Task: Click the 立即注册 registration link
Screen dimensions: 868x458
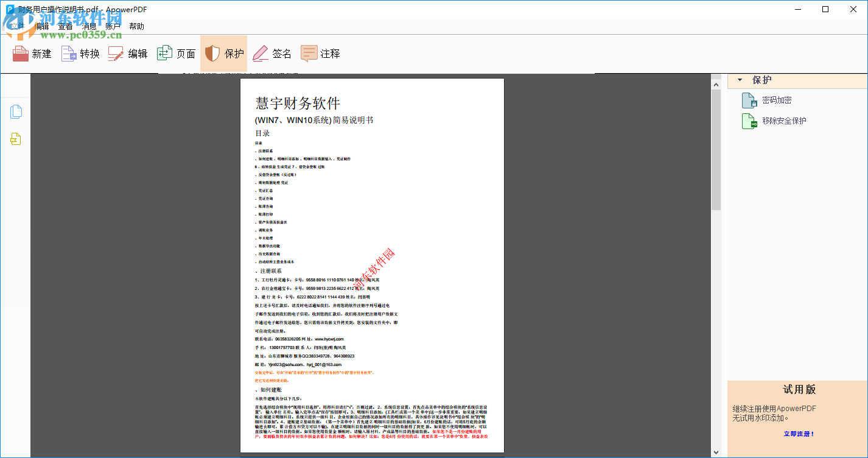Action: (798, 434)
